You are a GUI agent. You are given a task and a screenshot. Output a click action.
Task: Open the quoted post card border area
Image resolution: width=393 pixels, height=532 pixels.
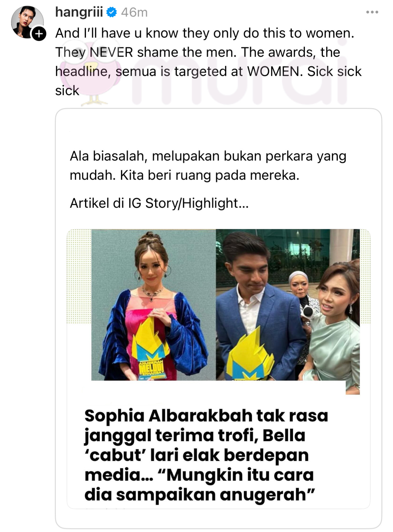(218, 318)
